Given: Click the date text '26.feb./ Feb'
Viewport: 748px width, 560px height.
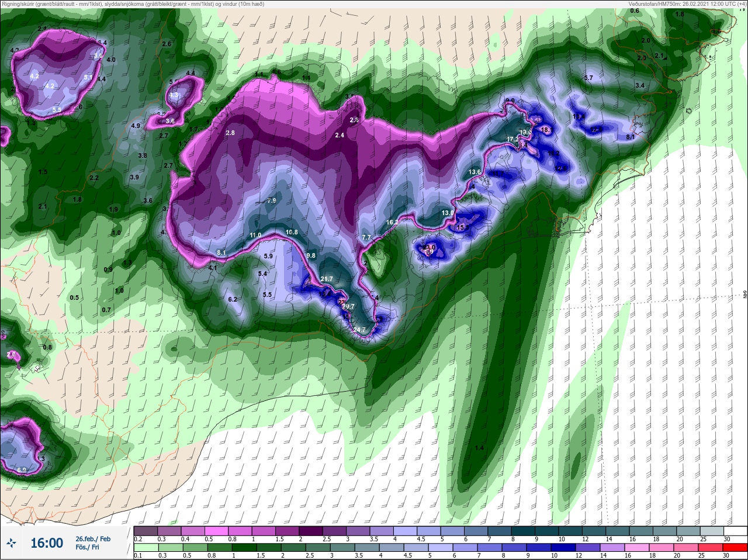Looking at the screenshot, I should pos(93,539).
